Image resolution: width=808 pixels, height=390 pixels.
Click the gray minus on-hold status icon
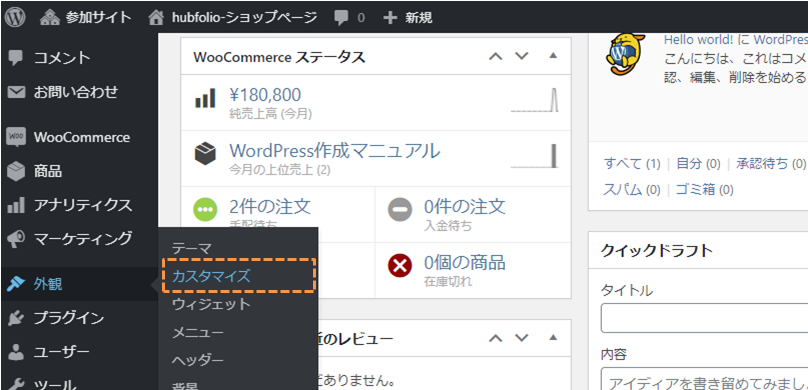(x=400, y=210)
